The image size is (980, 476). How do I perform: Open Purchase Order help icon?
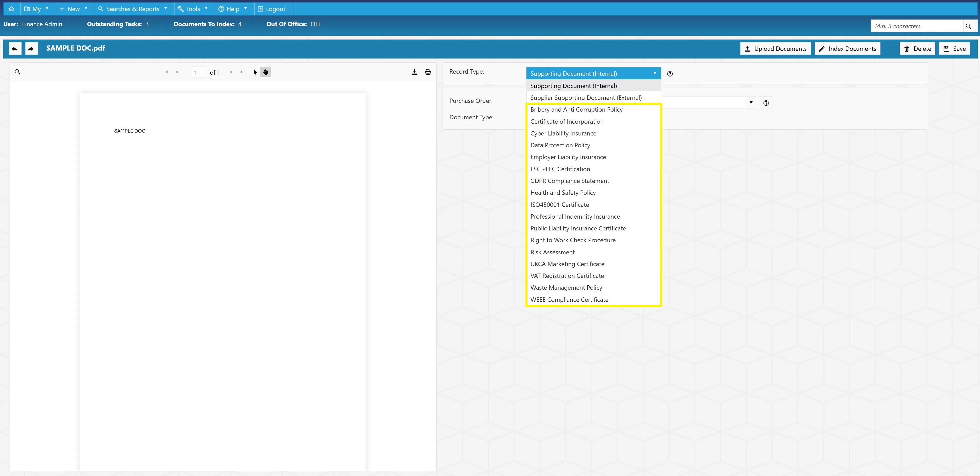766,103
